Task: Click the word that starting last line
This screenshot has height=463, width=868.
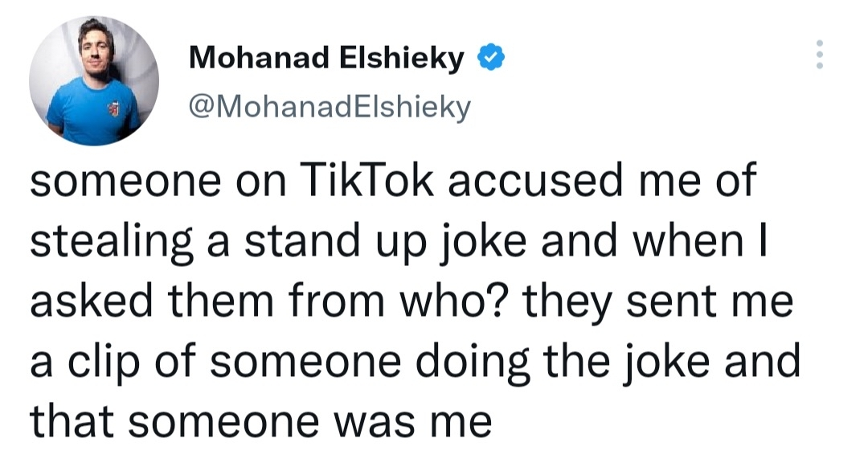Action: pos(73,422)
